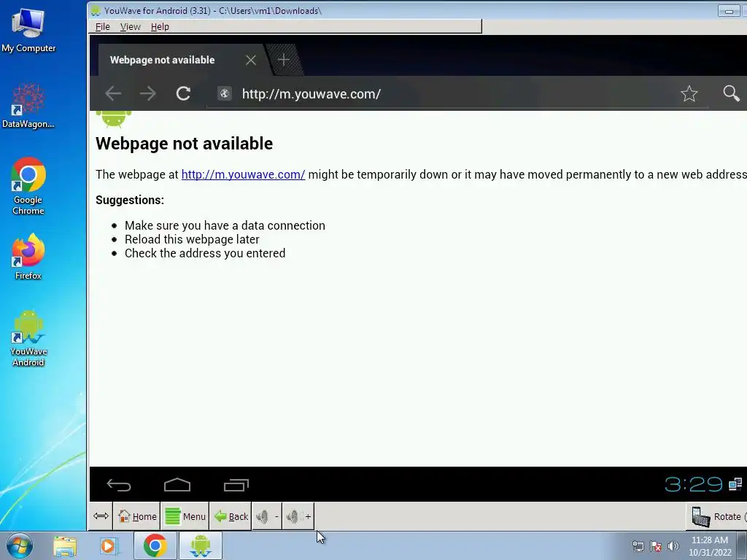
Task: Click the Android clock showing 3:29
Action: [x=694, y=484]
